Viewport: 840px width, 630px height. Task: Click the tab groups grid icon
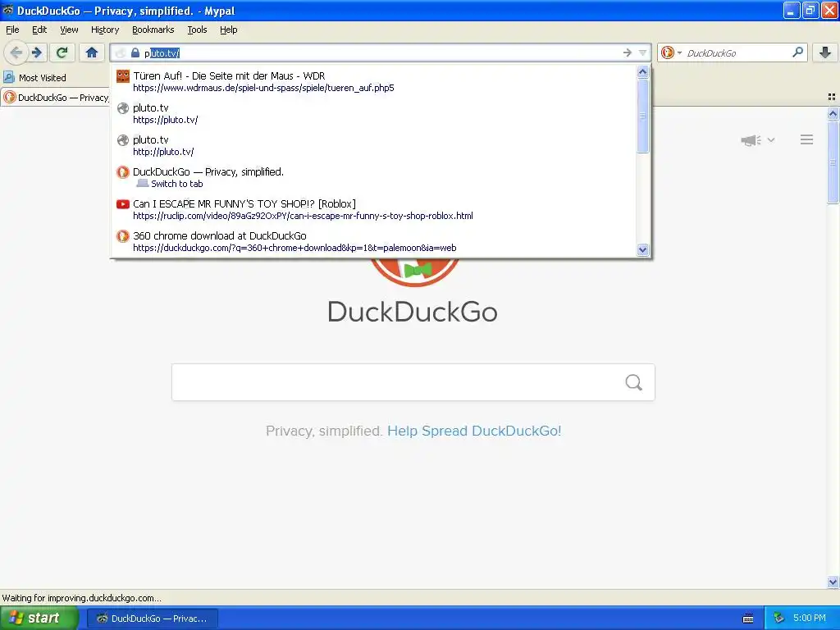[x=832, y=97]
